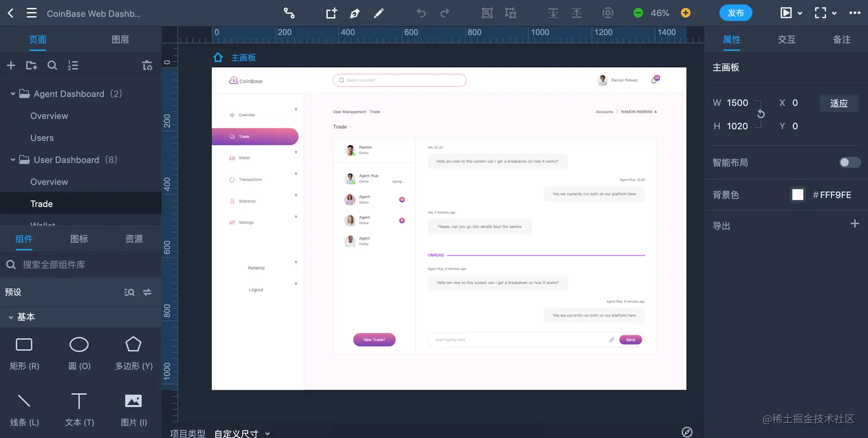The width and height of the screenshot is (868, 438).
Task: Click the width W 1500 field
Action: click(738, 103)
